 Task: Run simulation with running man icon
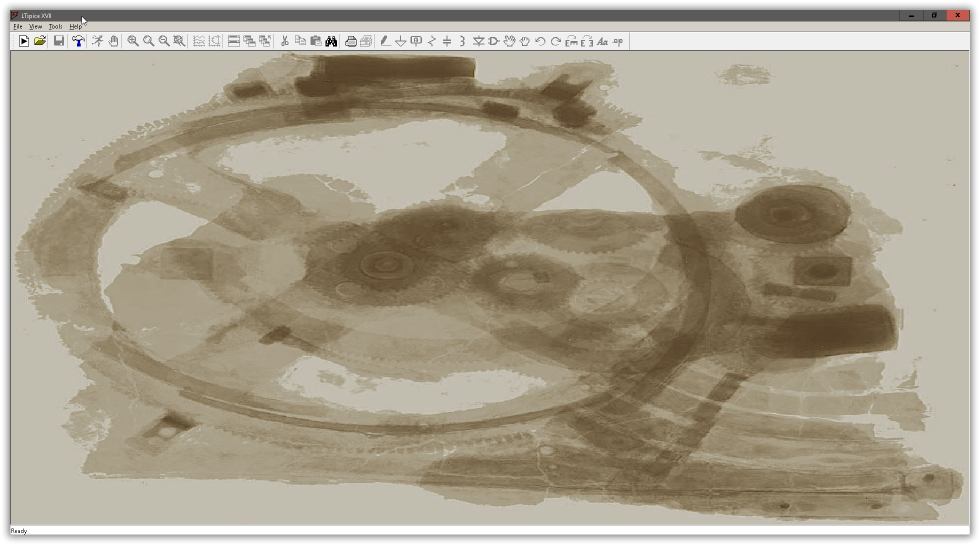(x=97, y=41)
